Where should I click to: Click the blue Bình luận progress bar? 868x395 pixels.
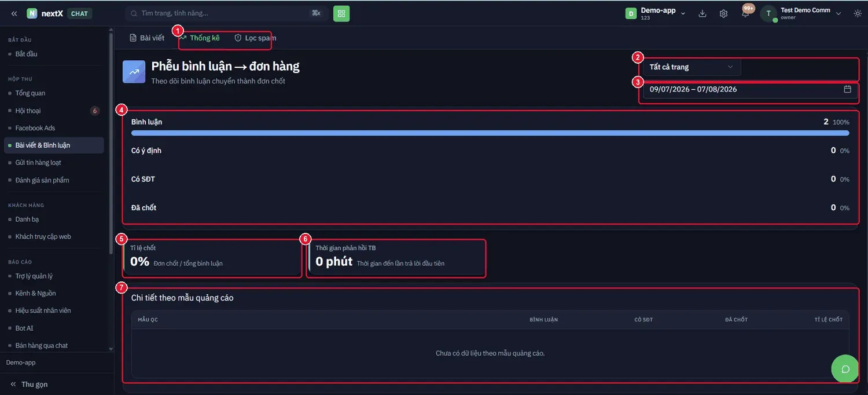(490, 133)
